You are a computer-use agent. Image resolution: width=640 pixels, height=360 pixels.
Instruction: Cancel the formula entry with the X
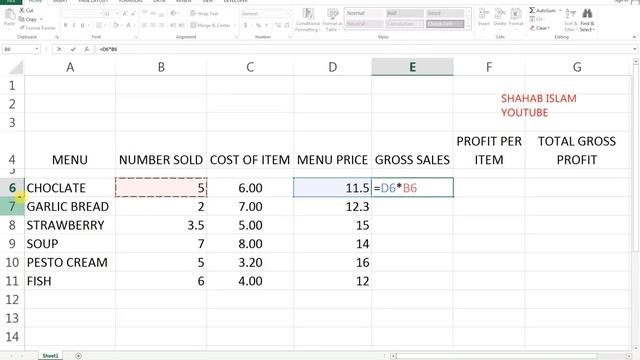click(x=59, y=49)
